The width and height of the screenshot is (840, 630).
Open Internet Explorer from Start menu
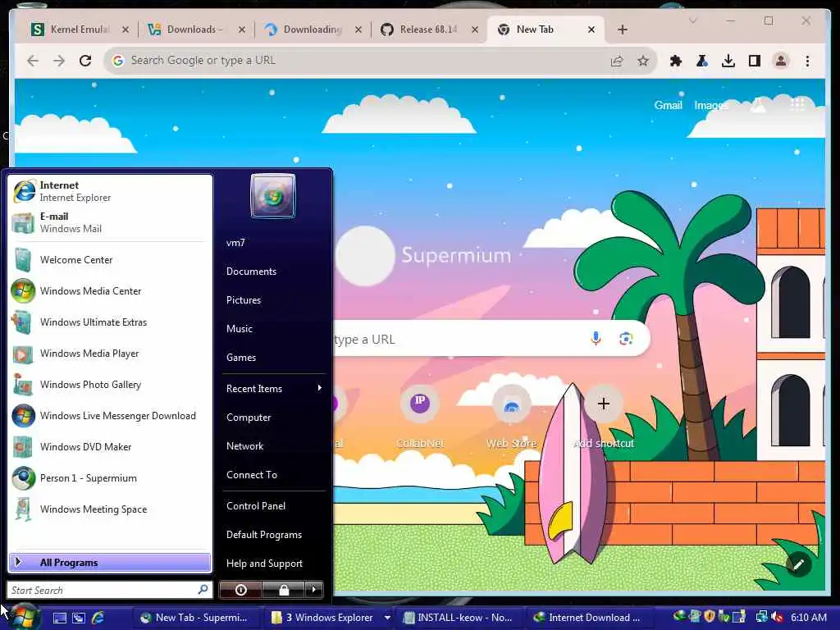pyautogui.click(x=110, y=191)
